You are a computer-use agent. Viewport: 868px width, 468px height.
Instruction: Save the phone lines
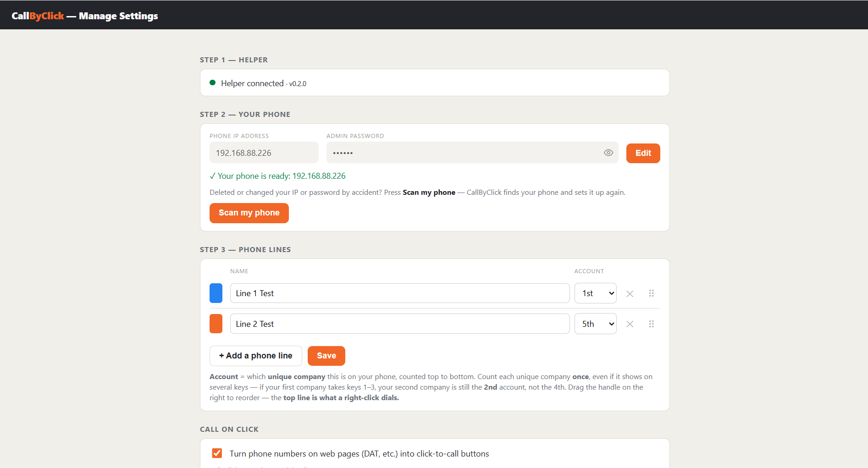tap(326, 356)
